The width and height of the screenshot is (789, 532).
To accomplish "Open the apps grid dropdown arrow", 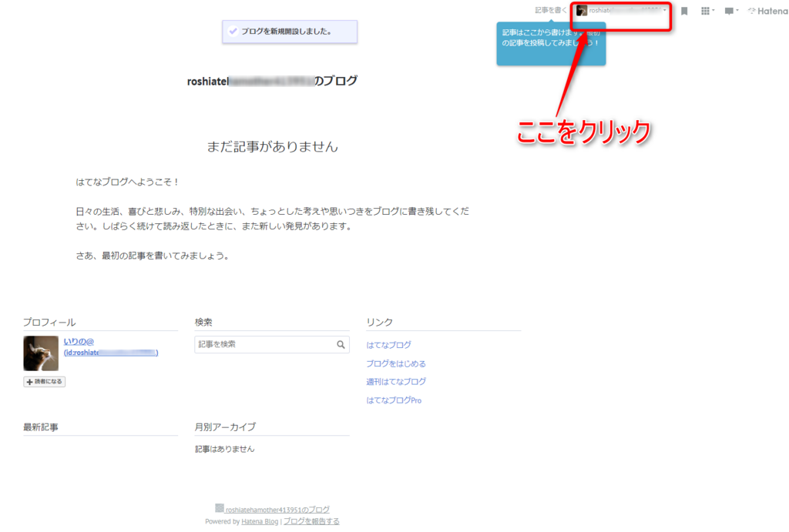I will pos(714,11).
